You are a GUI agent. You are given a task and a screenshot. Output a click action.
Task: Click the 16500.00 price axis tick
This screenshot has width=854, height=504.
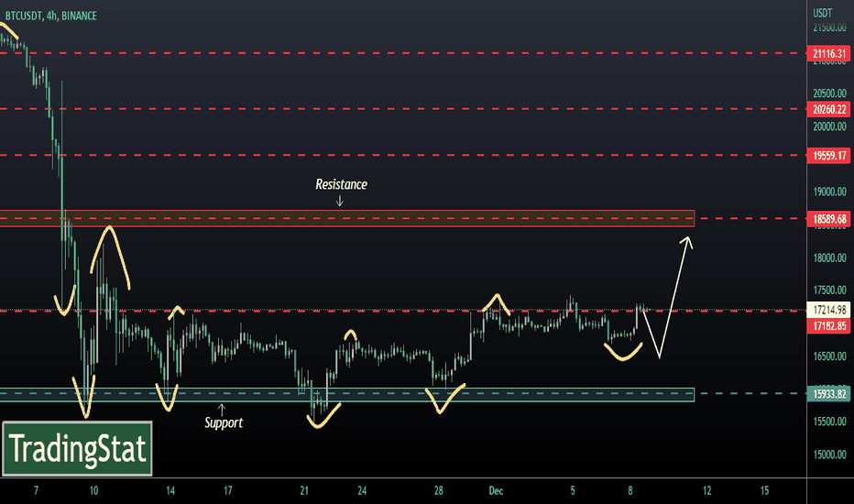(829, 356)
